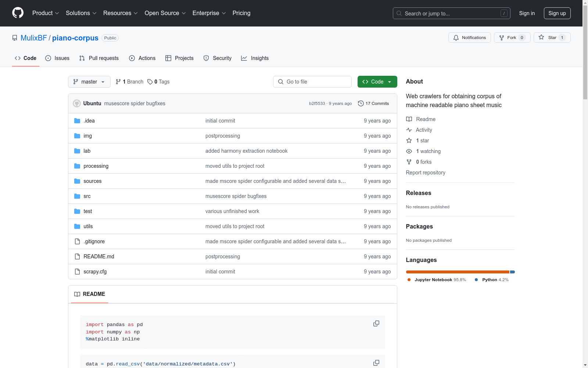Viewport: 588px width, 368px height.
Task: Copy the read_csv code block
Action: click(376, 363)
